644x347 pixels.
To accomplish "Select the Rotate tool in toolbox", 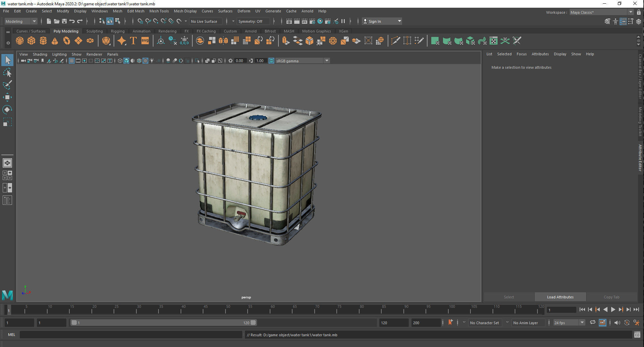I will 7,109.
